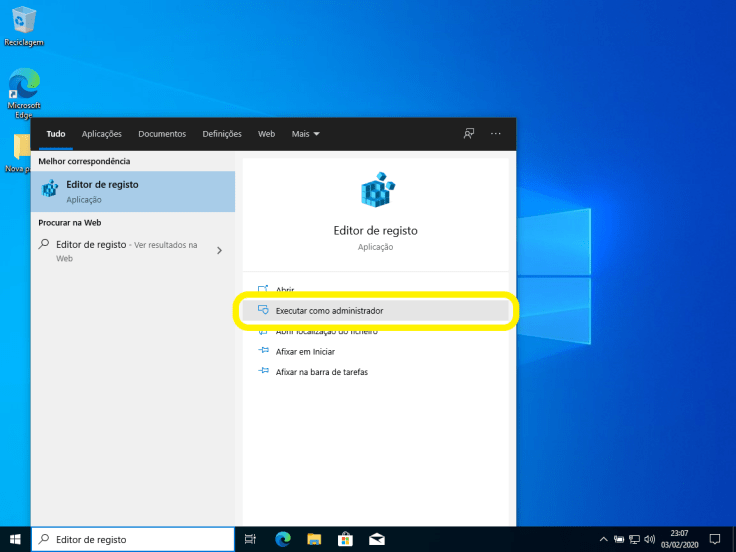Screen dimensions: 736x552
Task: Launch Edge from the taskbar
Action: (282, 539)
